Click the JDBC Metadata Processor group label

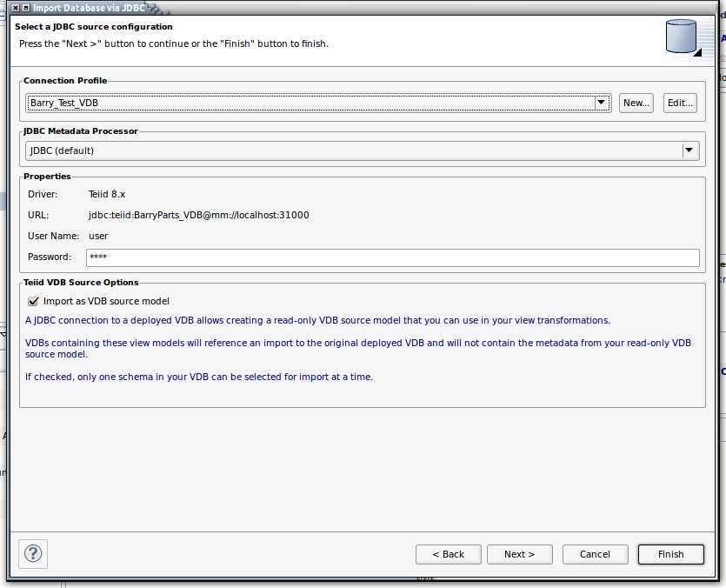(x=81, y=131)
